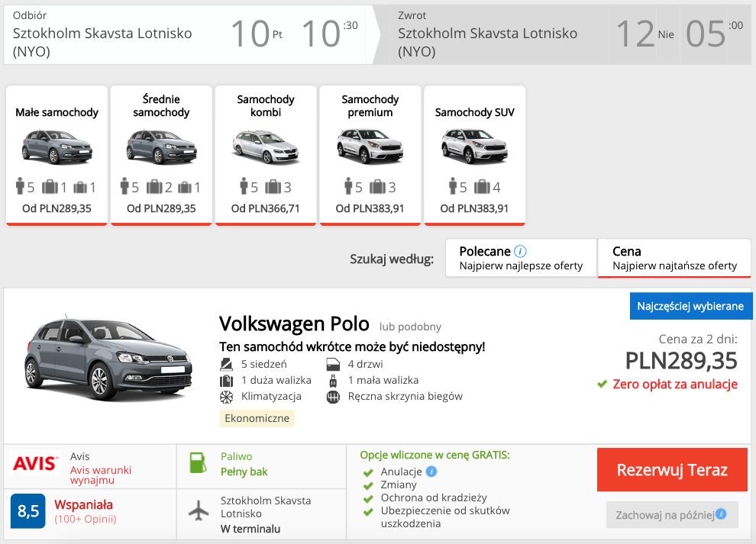Sort by Cena cheapest offers first

coord(674,259)
